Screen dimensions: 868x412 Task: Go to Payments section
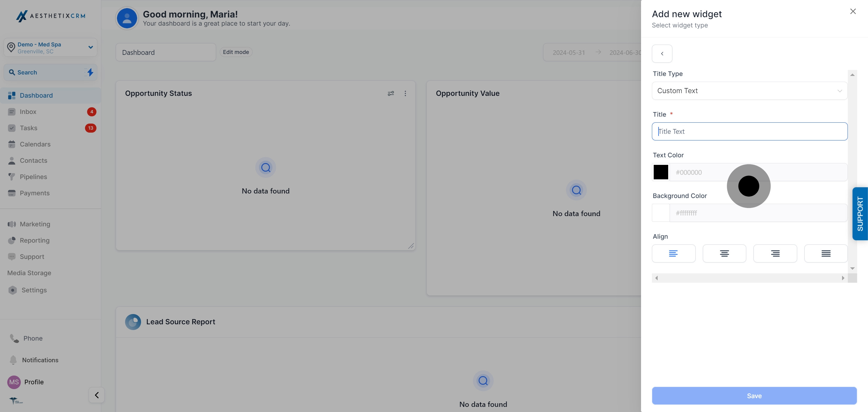[51, 193]
